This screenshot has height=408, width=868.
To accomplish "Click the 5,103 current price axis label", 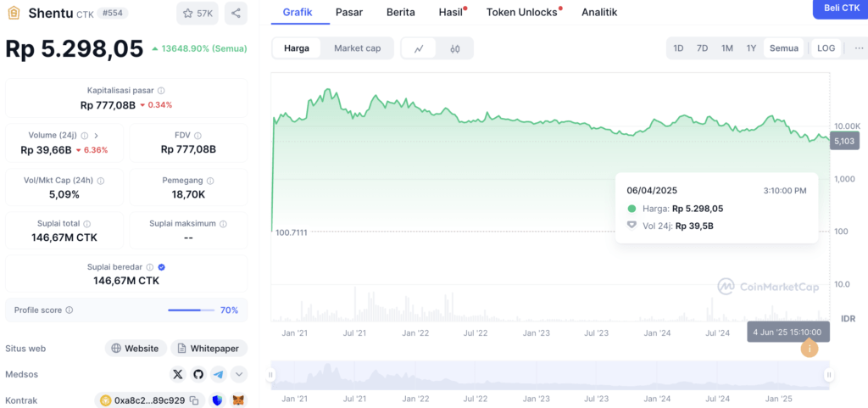I will [844, 141].
